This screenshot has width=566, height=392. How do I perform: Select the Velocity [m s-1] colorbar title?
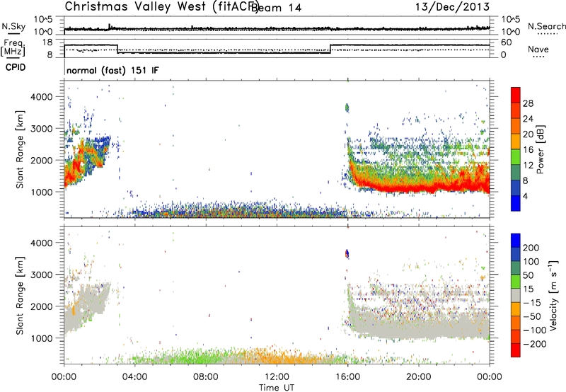pos(553,295)
